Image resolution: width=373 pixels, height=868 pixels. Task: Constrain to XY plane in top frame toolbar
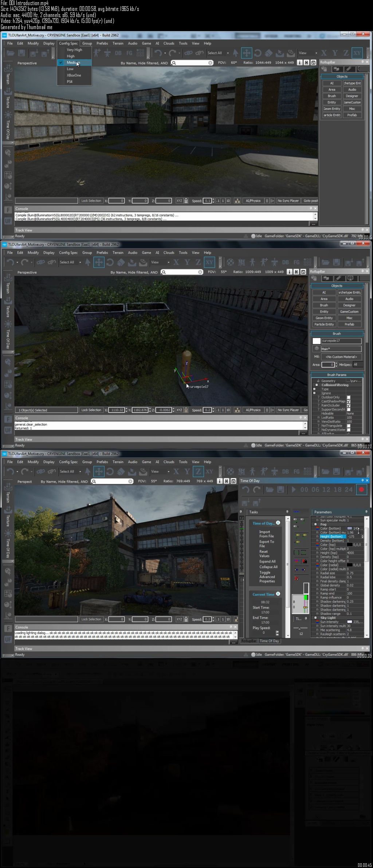[357, 53]
